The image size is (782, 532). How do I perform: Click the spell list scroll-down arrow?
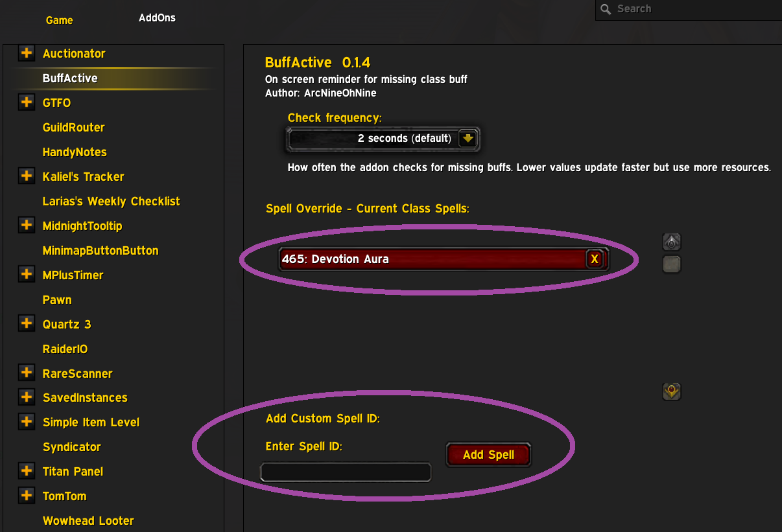pos(672,391)
